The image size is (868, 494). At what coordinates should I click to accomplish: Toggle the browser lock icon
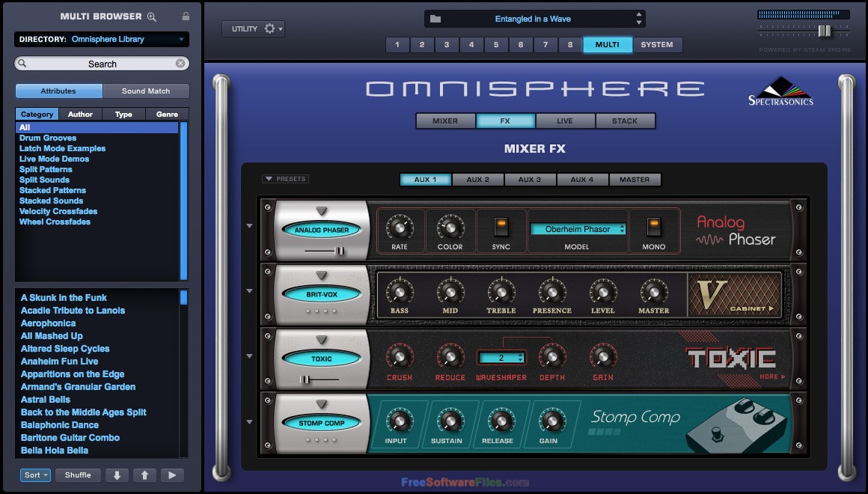(x=186, y=16)
